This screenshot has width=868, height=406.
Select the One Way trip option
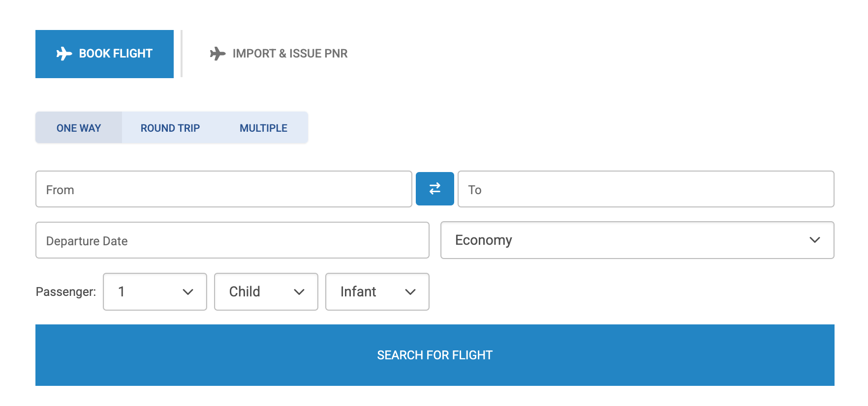coord(79,128)
